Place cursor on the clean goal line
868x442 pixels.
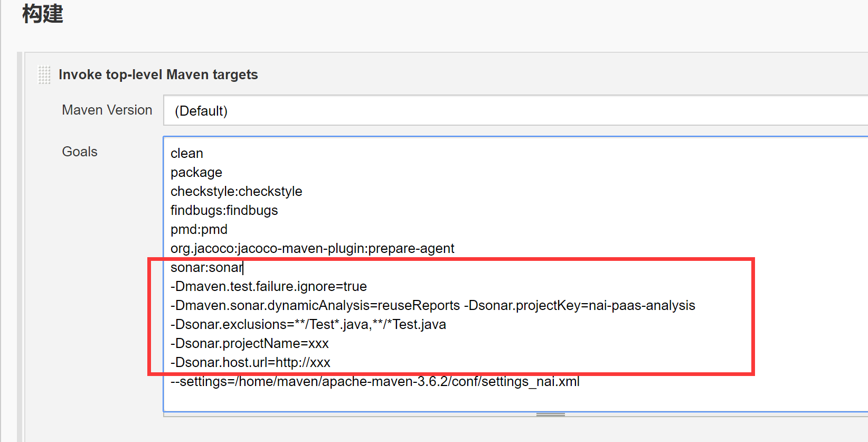[186, 153]
